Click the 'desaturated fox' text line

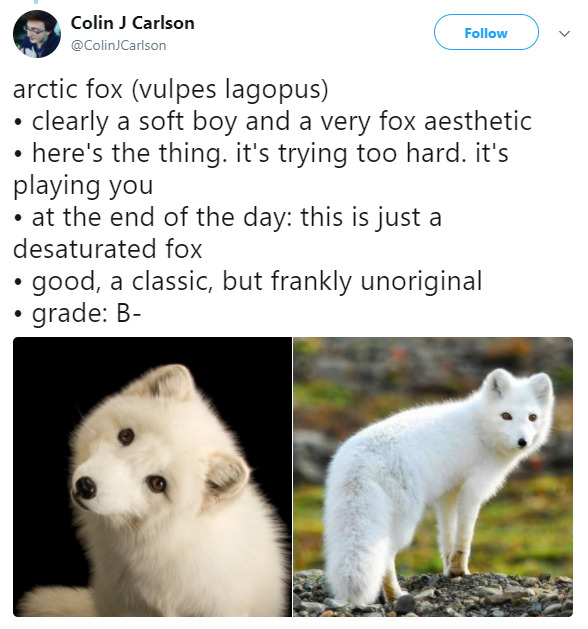[107, 249]
